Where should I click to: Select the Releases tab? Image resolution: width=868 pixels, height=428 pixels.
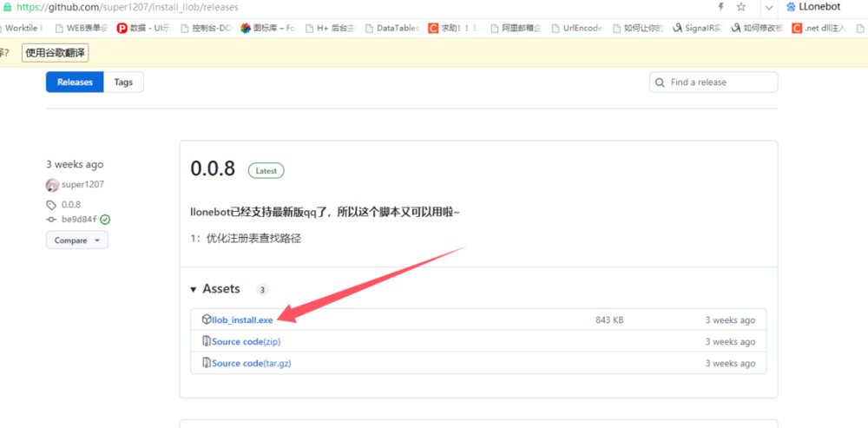[x=75, y=82]
